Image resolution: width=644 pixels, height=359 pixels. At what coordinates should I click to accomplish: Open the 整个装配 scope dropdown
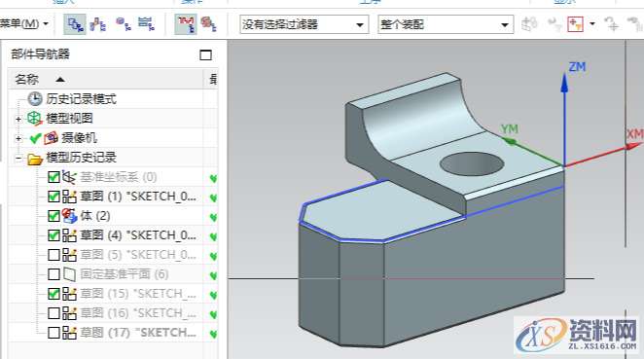pos(446,24)
